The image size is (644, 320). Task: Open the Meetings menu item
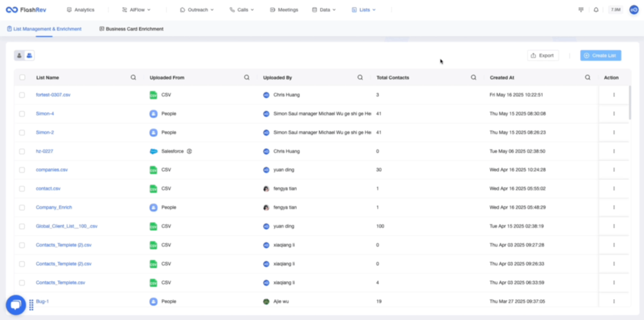coord(284,10)
